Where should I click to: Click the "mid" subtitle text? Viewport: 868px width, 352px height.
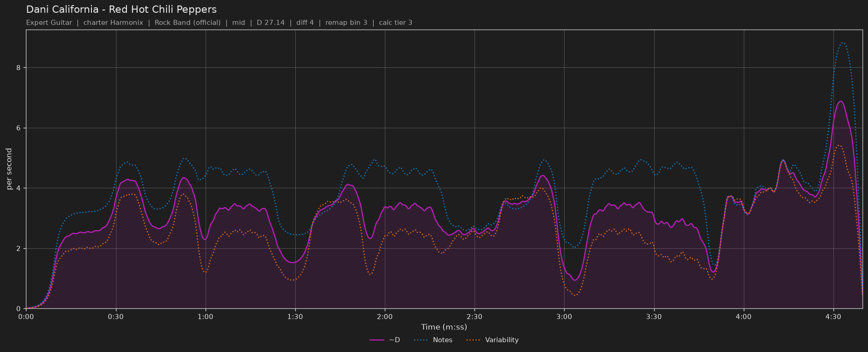[x=238, y=23]
